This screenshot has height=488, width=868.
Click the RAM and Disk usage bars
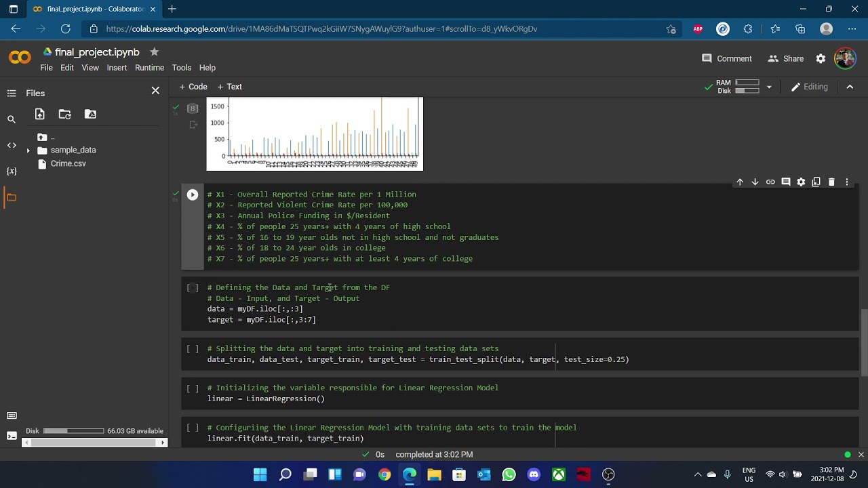click(x=747, y=87)
